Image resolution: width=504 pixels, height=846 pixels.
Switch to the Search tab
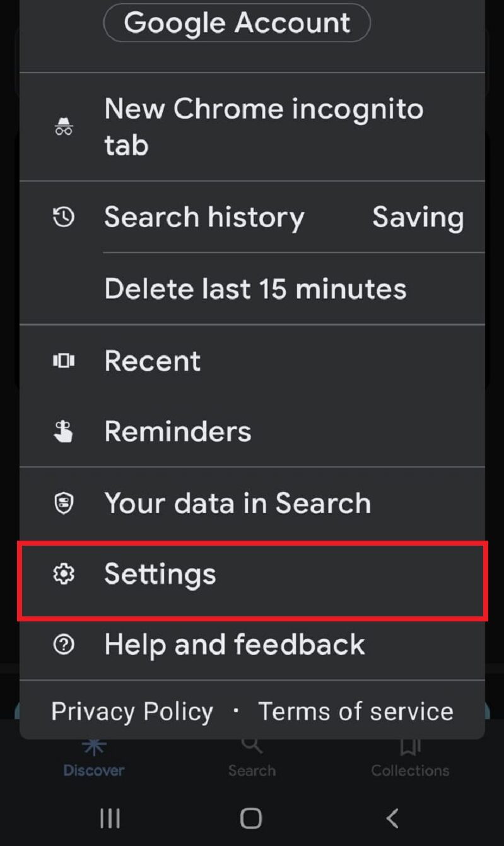coord(252,757)
